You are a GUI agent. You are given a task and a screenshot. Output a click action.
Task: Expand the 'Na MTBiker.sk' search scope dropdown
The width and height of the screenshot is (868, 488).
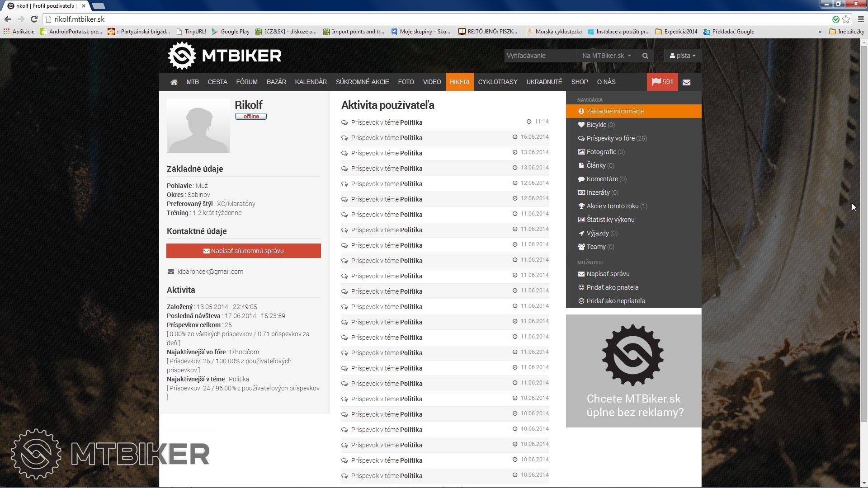(x=606, y=56)
